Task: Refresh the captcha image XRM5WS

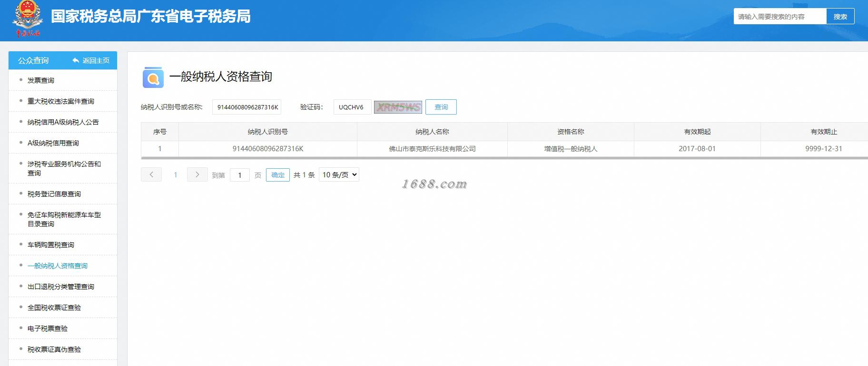Action: [398, 107]
